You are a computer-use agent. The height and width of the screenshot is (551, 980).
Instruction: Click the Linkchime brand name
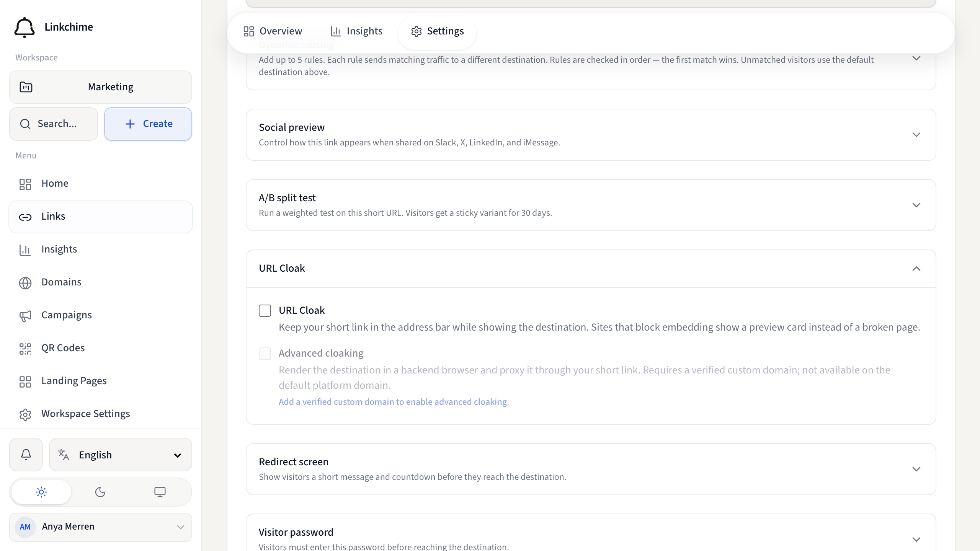tap(69, 27)
